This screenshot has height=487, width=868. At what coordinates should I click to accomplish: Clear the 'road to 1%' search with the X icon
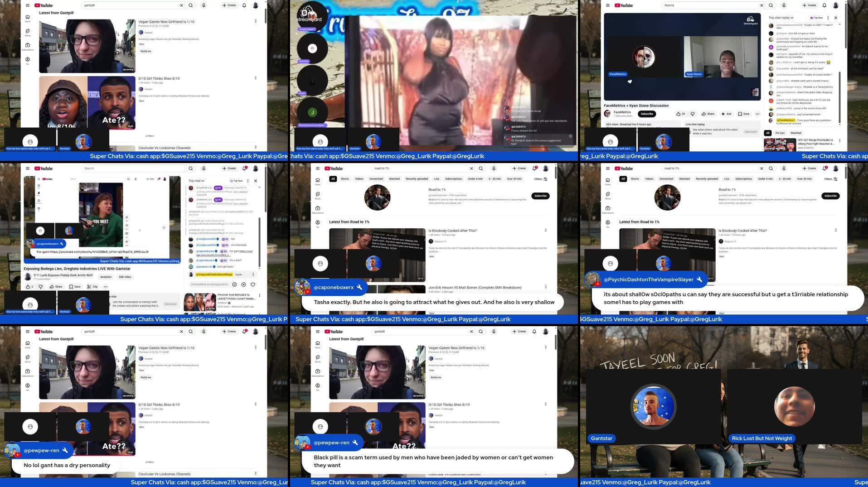[x=471, y=168]
